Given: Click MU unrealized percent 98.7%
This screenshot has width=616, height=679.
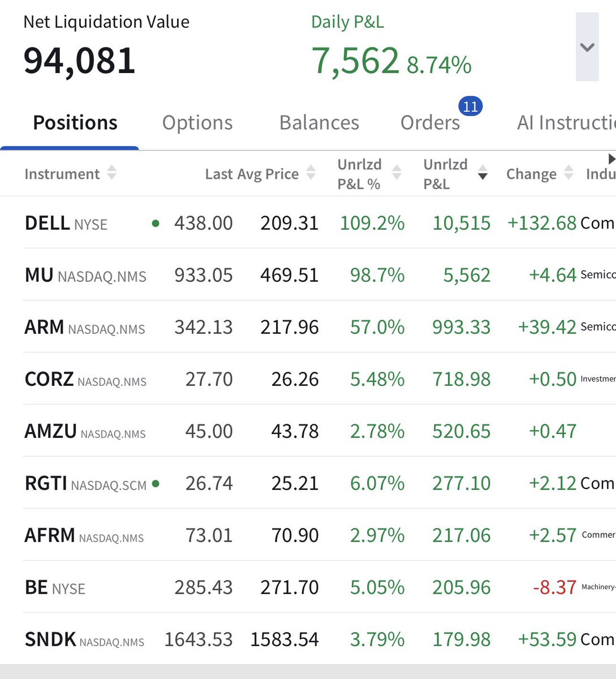Looking at the screenshot, I should 377,275.
